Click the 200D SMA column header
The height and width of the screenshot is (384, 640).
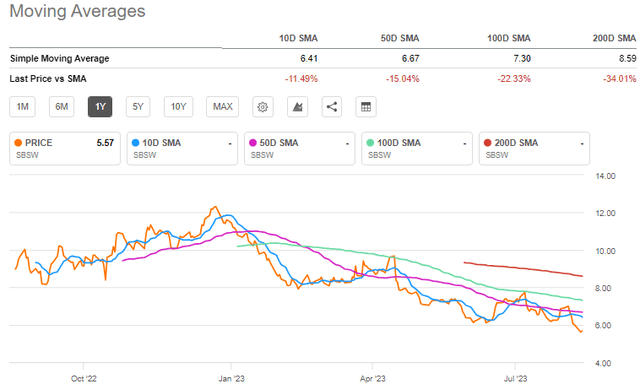coord(614,38)
